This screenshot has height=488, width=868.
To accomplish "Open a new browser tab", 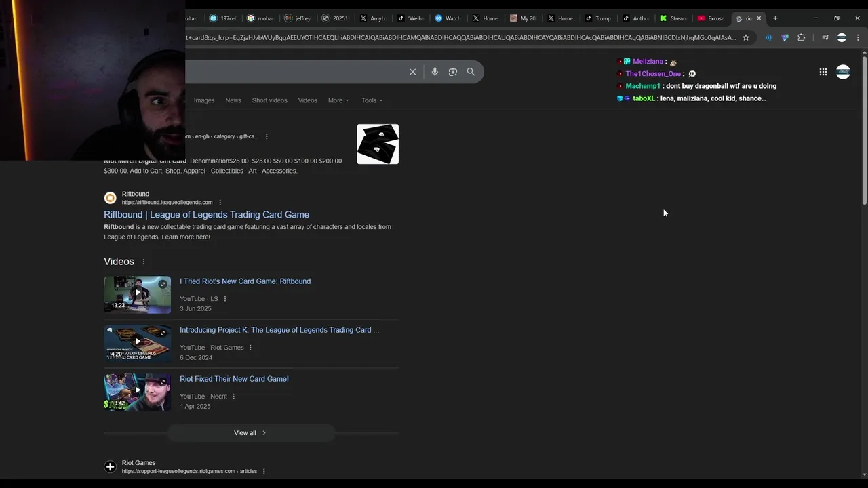I will coord(775,18).
